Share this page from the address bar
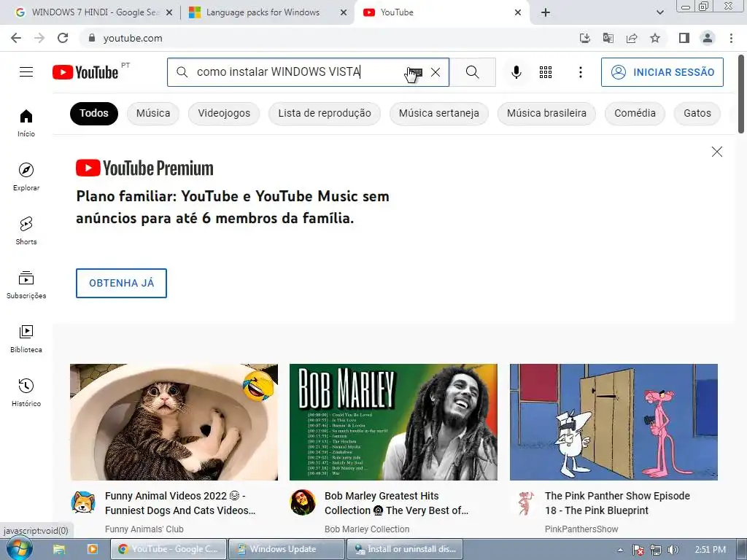 632,38
